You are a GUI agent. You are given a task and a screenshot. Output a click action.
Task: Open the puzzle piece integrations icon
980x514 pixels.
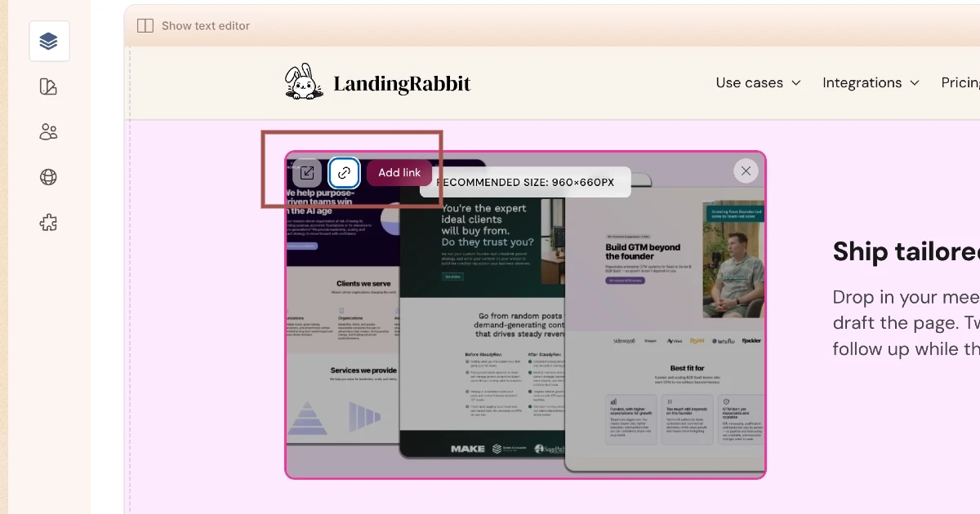click(49, 222)
